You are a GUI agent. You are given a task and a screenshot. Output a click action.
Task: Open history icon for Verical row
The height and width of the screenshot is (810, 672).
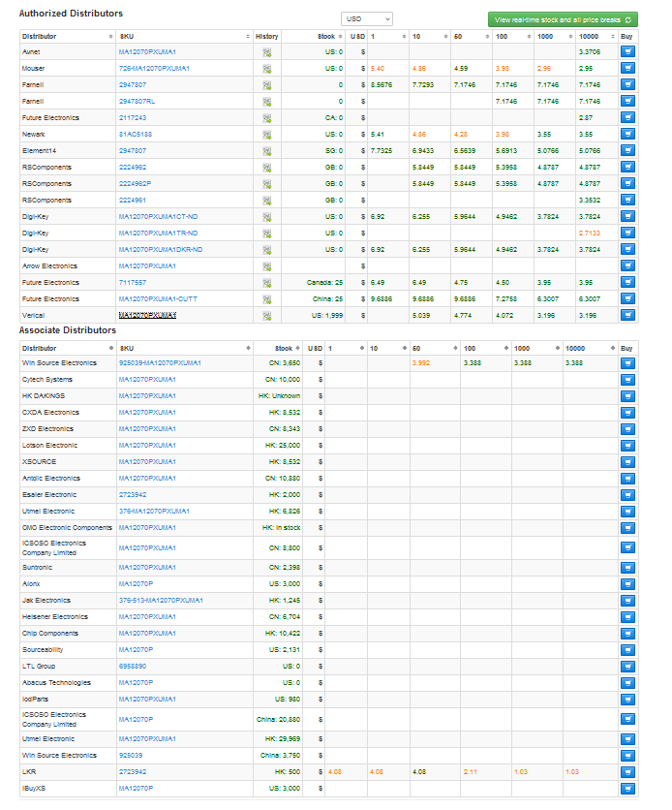click(267, 316)
